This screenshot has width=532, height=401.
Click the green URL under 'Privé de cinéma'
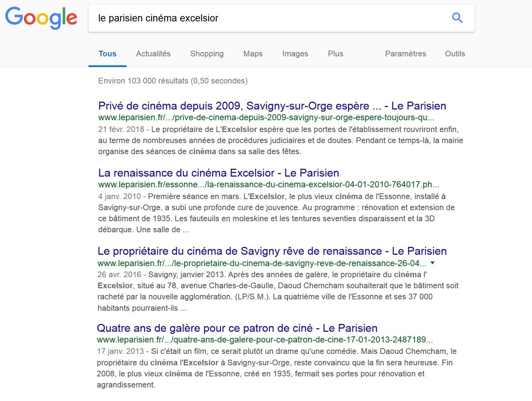[266, 117]
